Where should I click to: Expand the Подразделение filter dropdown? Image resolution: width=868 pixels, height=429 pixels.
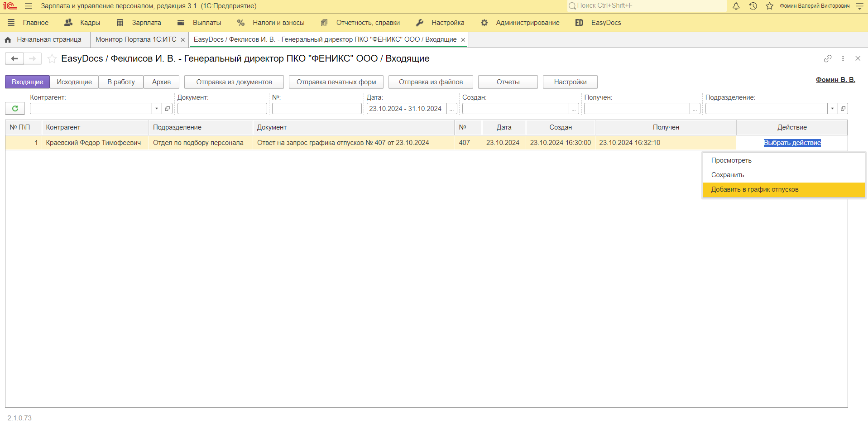[x=832, y=109]
